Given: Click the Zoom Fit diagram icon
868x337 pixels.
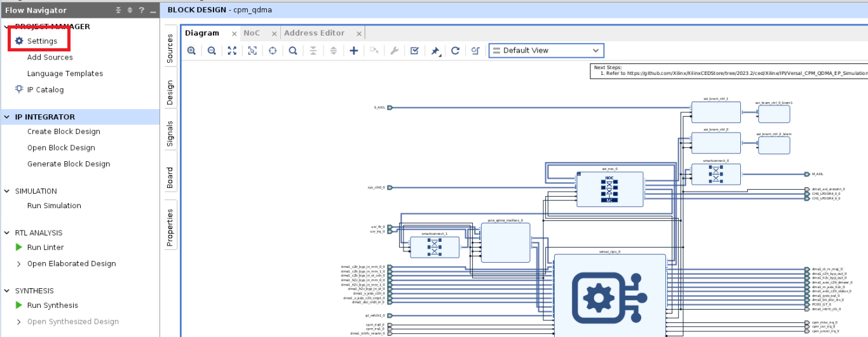Looking at the screenshot, I should (x=232, y=51).
